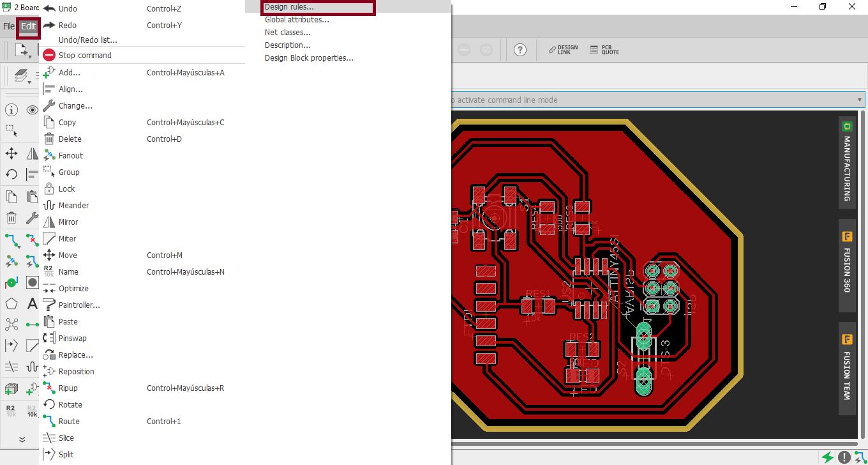Open Undo/Redo list from the Edit menu
Screen dimensions: 868x465
[143, 40]
